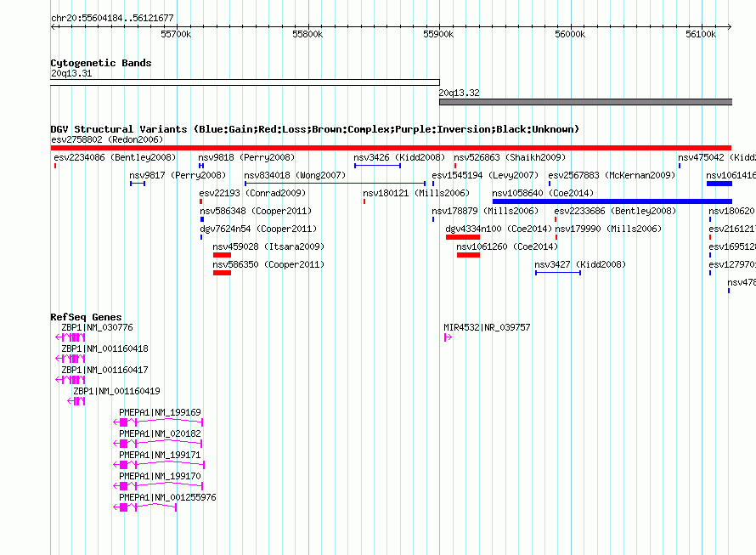The image size is (756, 555).
Task: Select ZBP1|NM_030776 gene label
Action: tap(97, 327)
